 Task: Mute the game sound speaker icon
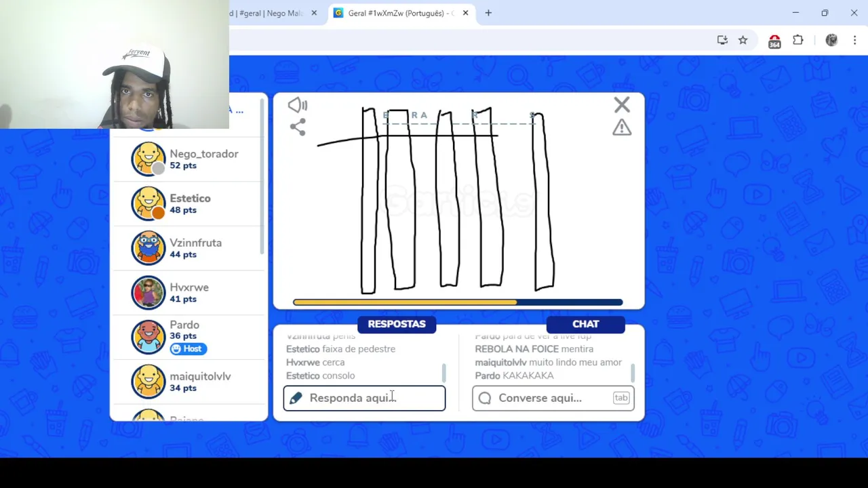tap(297, 105)
